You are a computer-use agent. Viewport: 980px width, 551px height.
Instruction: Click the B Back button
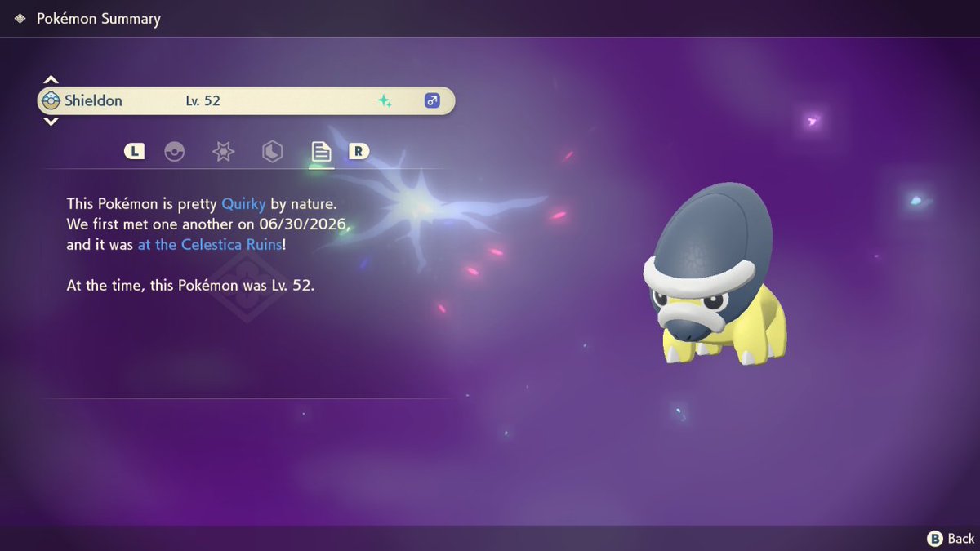point(951,538)
